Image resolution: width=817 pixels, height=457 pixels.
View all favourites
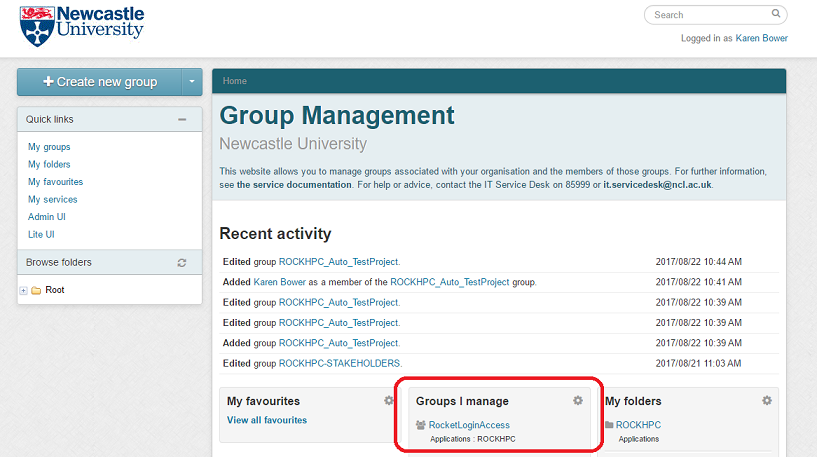[267, 420]
